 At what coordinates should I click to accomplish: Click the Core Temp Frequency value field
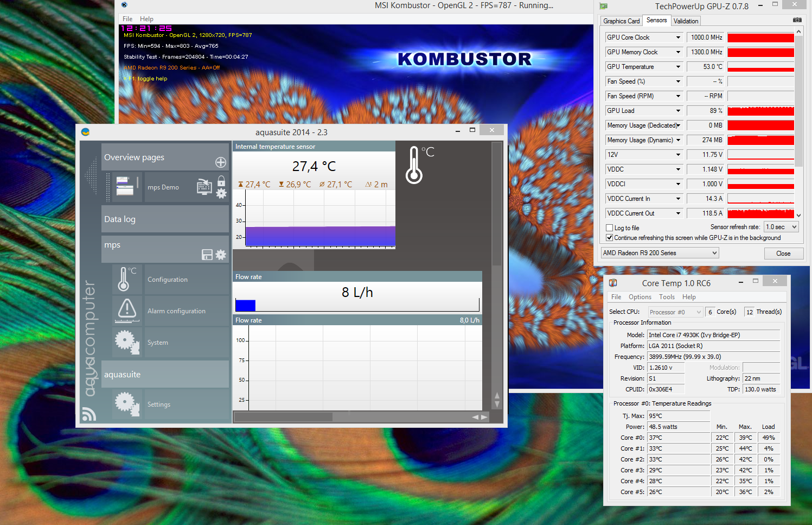[x=714, y=357]
